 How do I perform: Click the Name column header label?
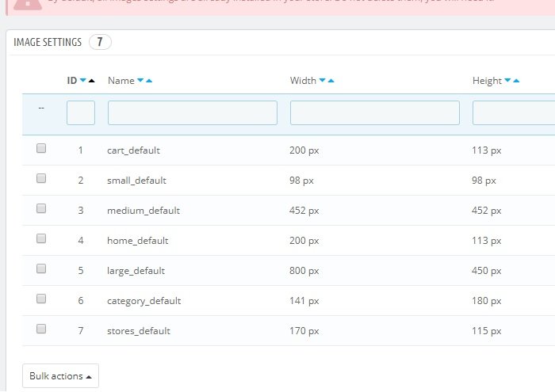121,81
